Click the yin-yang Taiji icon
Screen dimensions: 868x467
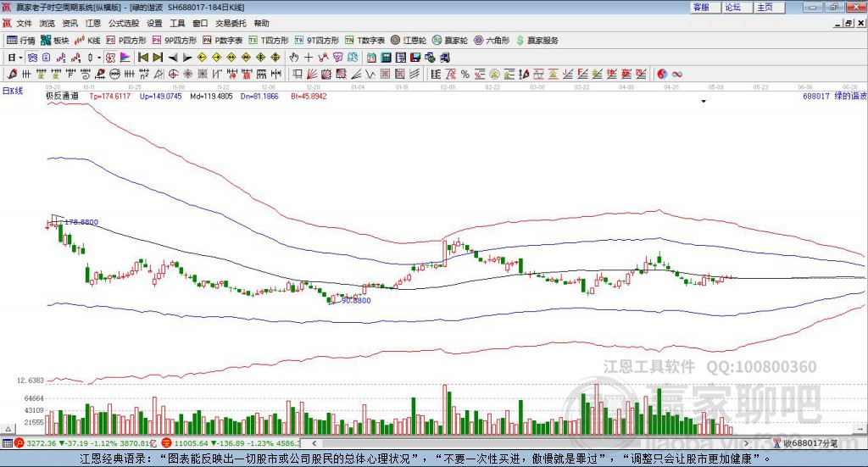663,75
